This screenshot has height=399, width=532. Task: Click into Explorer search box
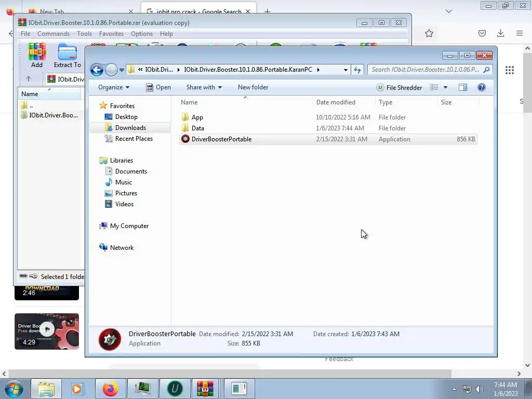tap(425, 70)
